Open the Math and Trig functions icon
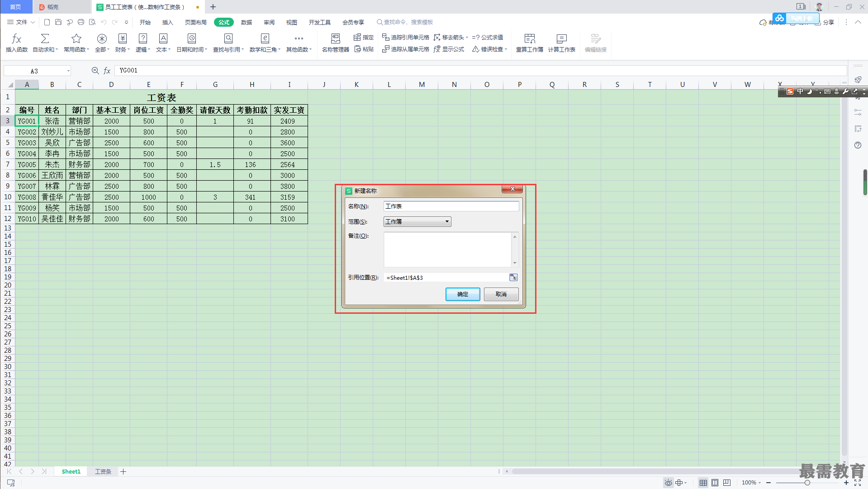The image size is (868, 489). pyautogui.click(x=265, y=39)
